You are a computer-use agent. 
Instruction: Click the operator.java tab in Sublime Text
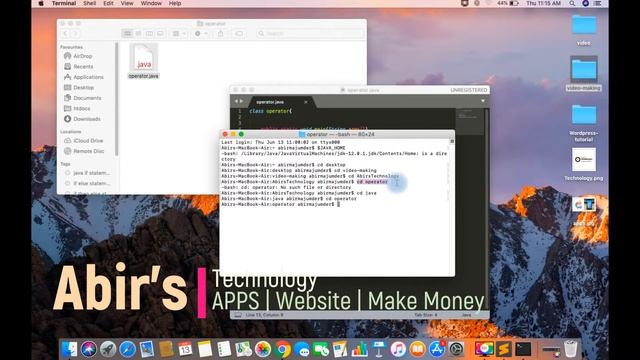point(270,102)
